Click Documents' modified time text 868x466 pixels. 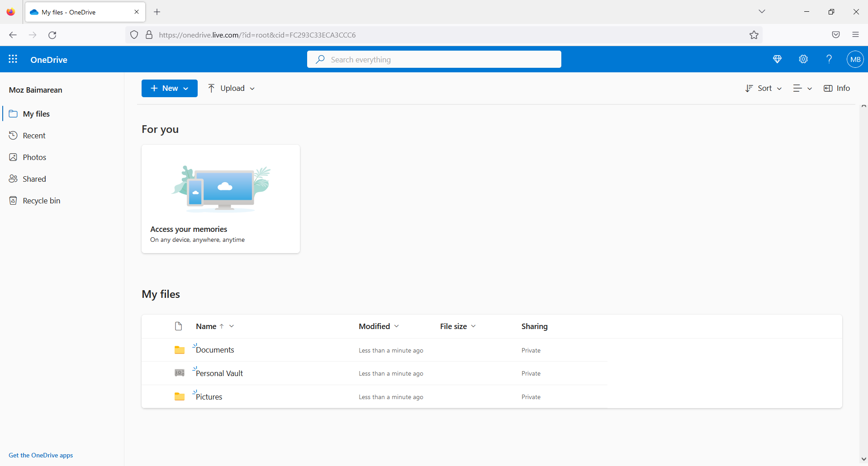(x=391, y=350)
